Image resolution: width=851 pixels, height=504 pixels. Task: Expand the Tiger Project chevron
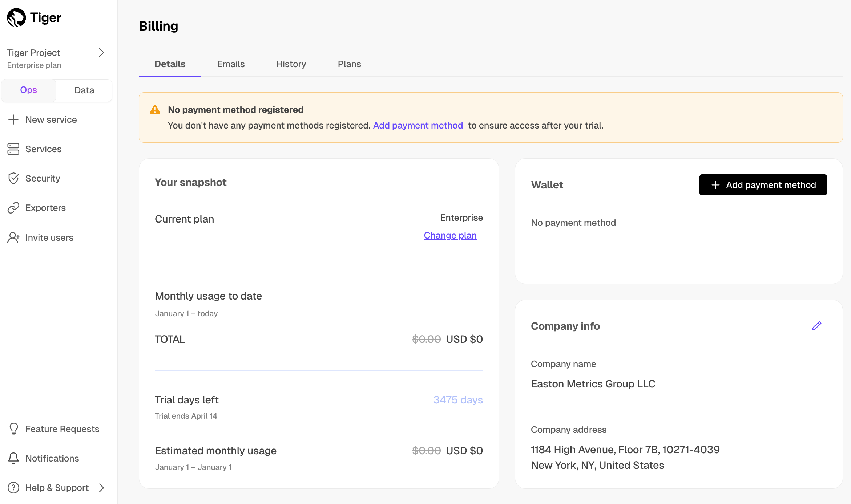click(101, 53)
